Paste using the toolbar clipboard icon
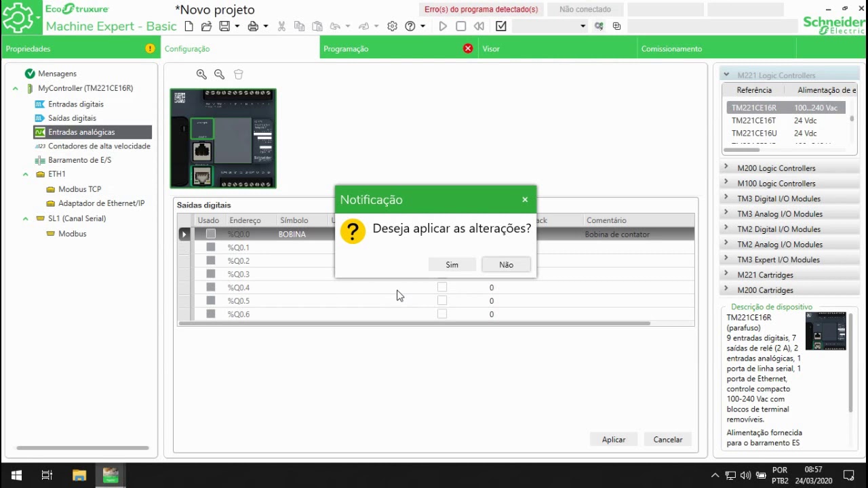This screenshot has width=868, height=488. pyautogui.click(x=317, y=26)
